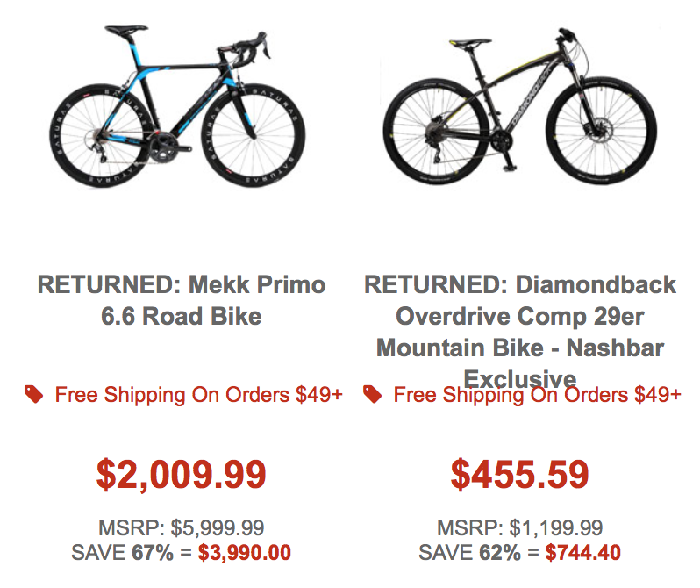This screenshot has width=700, height=588.
Task: Click the word Exclusive in Diamondback title
Action: 520,380
